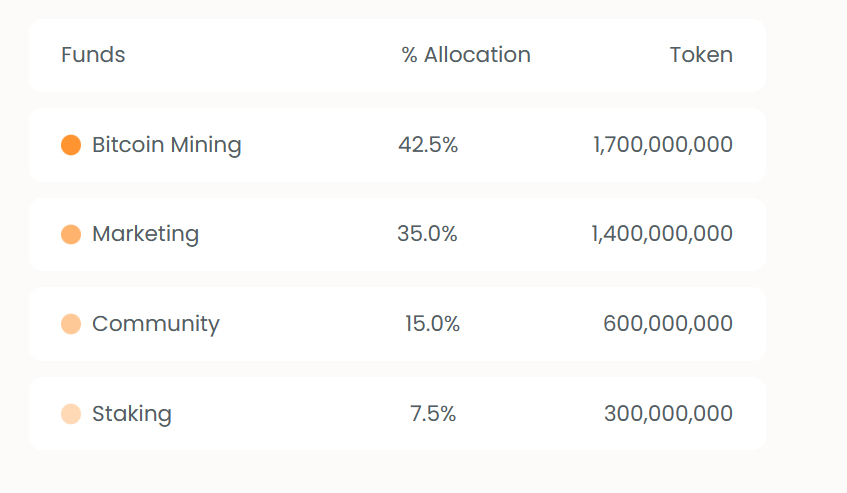Select the 1,400,000,000 token amount
The image size is (847, 493).
click(662, 234)
